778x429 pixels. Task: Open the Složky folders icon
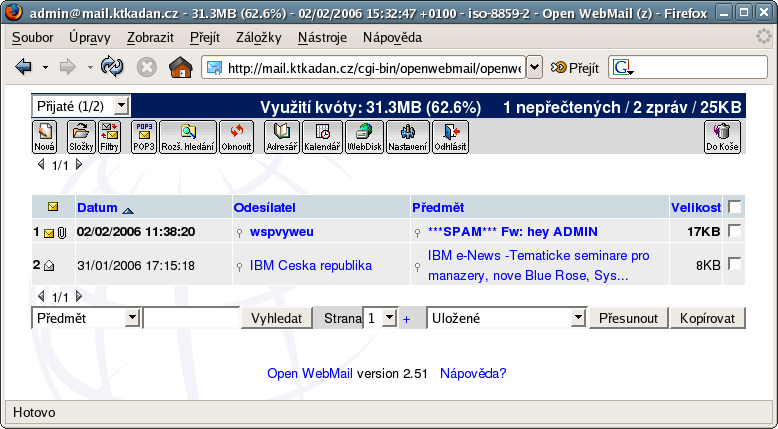(x=81, y=136)
